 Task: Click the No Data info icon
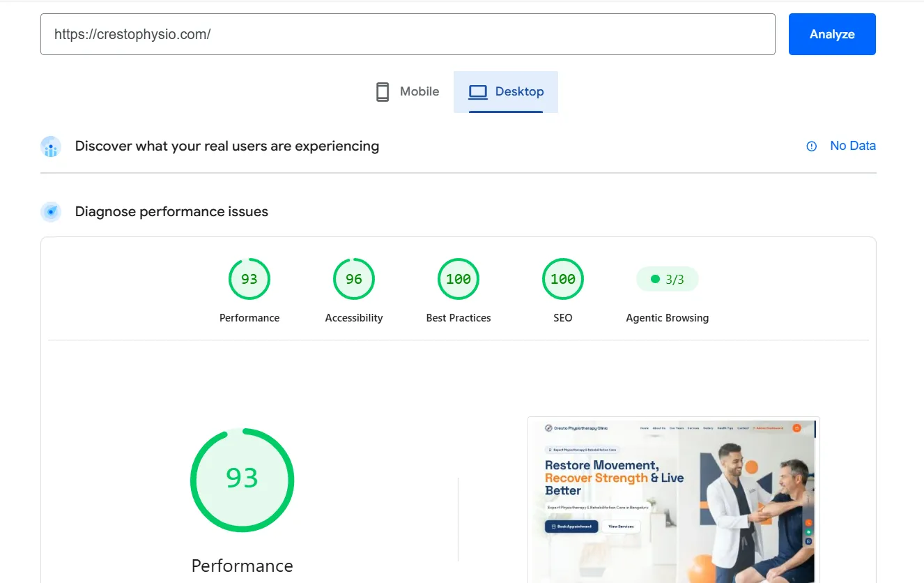[812, 146]
